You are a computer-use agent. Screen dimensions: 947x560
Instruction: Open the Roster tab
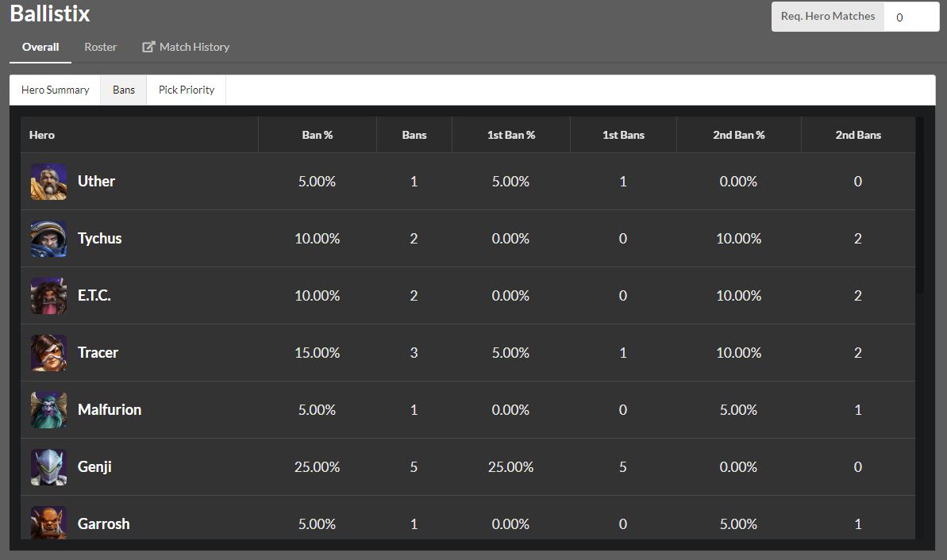point(100,47)
